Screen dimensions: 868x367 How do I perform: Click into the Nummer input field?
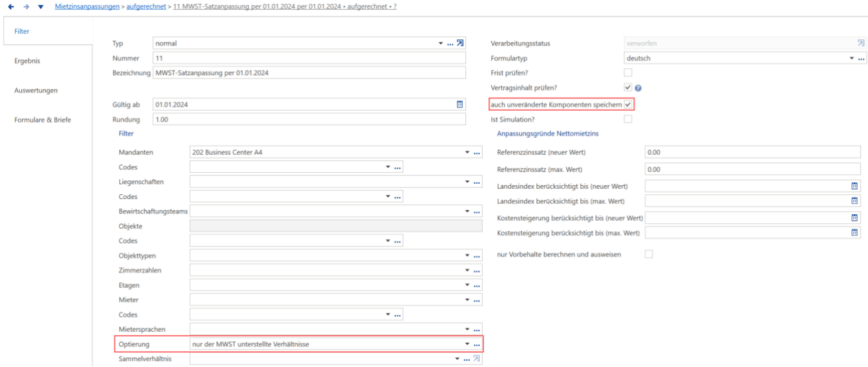[309, 59]
